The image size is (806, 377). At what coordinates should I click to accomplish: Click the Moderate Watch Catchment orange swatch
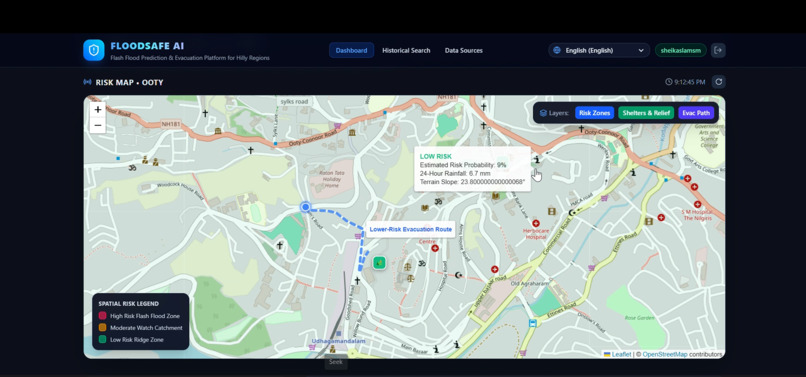[102, 328]
